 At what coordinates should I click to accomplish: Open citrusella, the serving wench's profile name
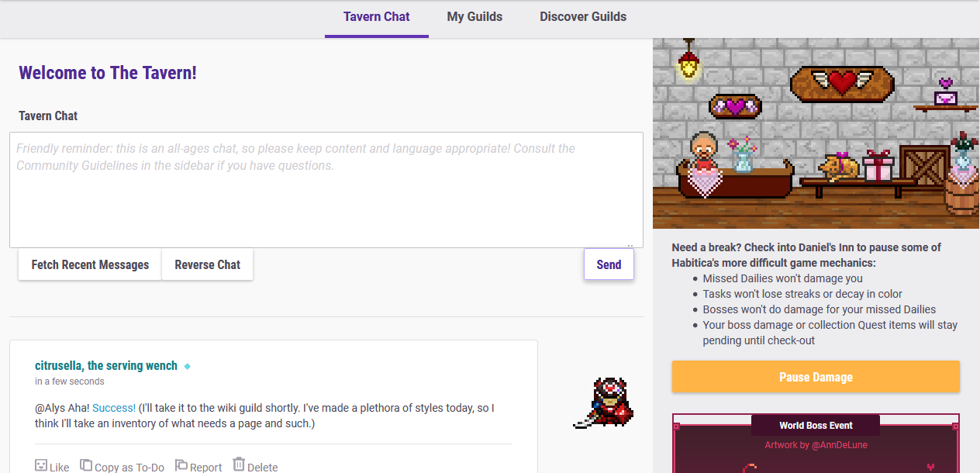coord(106,366)
